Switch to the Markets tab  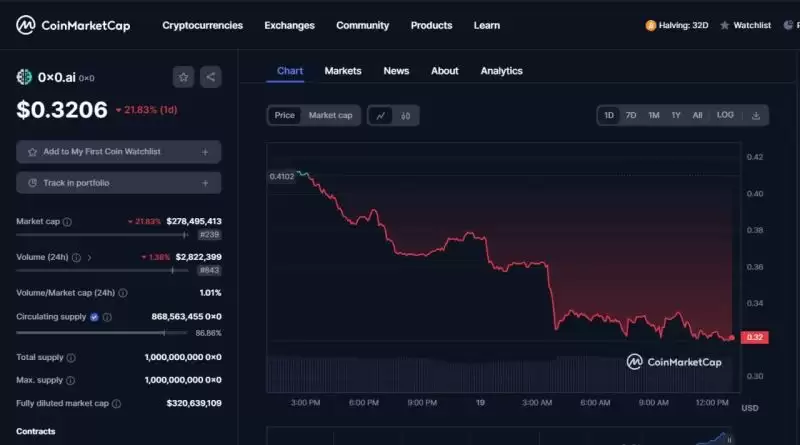point(343,71)
